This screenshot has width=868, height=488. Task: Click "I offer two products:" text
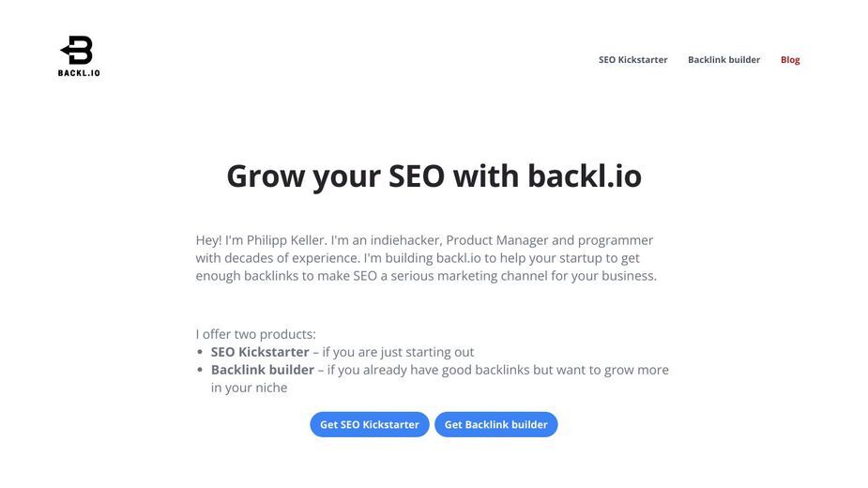pyautogui.click(x=256, y=335)
